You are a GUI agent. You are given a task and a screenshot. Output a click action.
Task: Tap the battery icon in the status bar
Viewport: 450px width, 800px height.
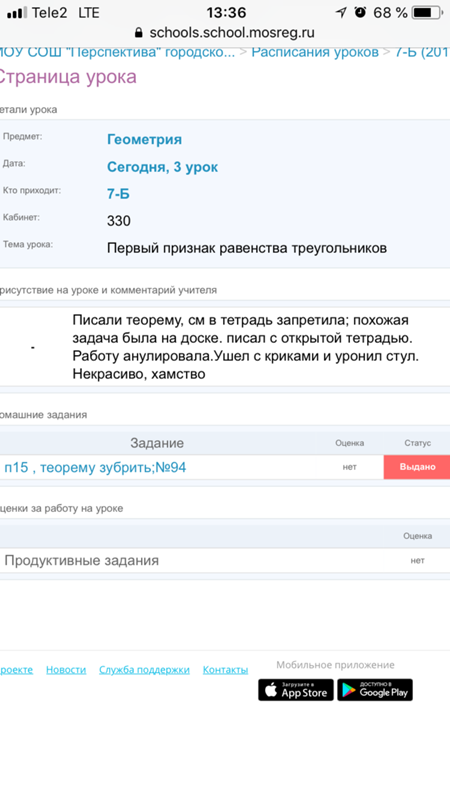pyautogui.click(x=428, y=13)
